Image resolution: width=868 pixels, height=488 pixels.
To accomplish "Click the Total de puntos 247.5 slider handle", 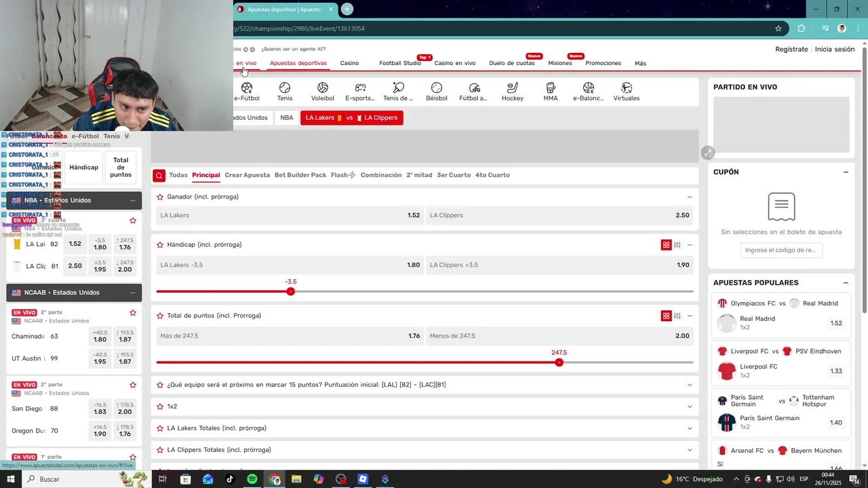I will [x=559, y=363].
